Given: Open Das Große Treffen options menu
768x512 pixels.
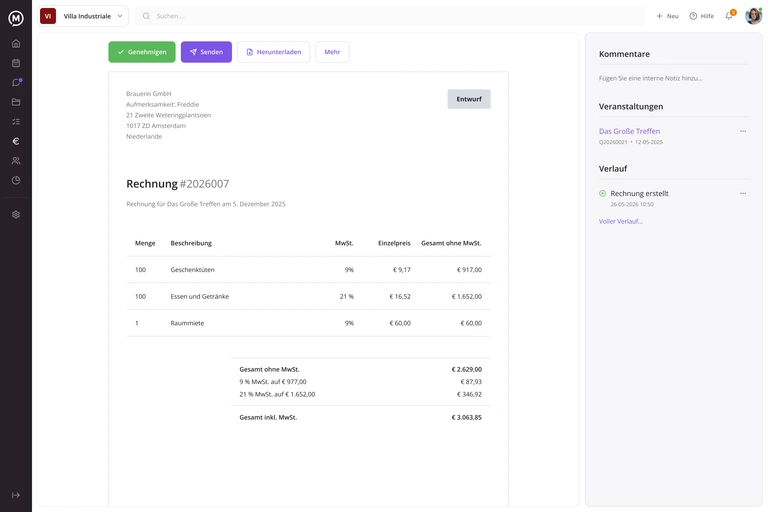Looking at the screenshot, I should tap(743, 131).
